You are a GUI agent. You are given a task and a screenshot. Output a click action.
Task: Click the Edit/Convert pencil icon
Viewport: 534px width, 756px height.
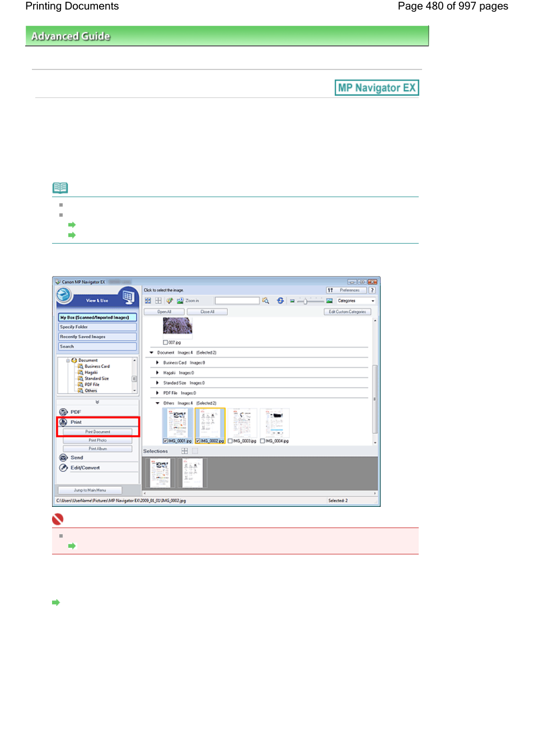tap(64, 468)
